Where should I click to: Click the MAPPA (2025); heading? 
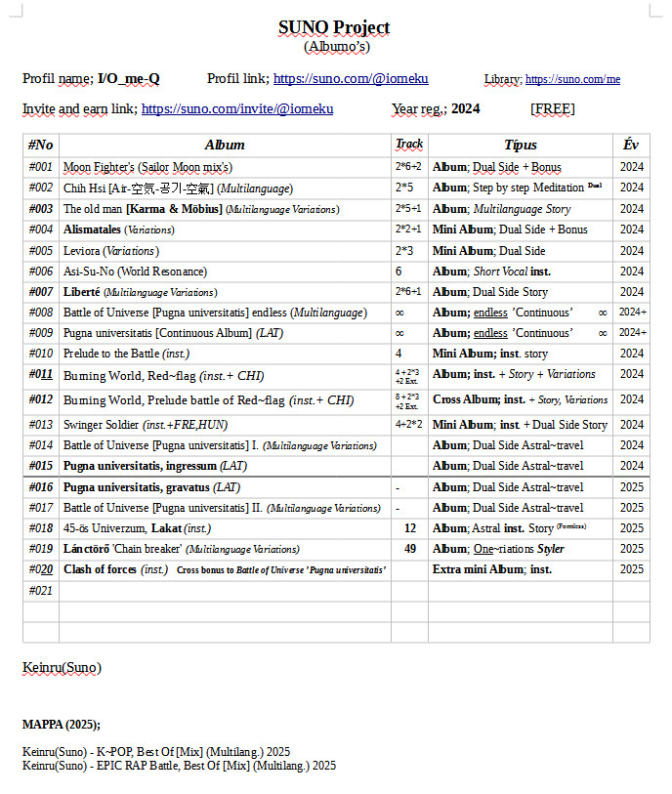(x=62, y=725)
